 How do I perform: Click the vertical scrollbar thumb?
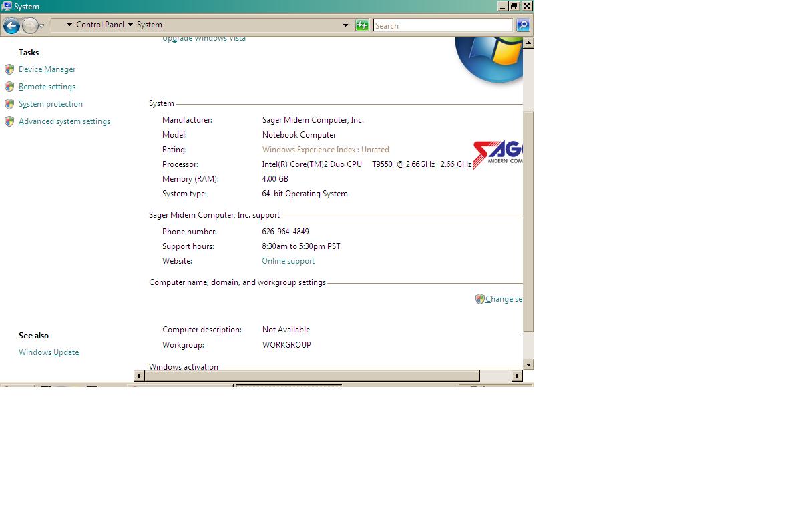[528, 222]
